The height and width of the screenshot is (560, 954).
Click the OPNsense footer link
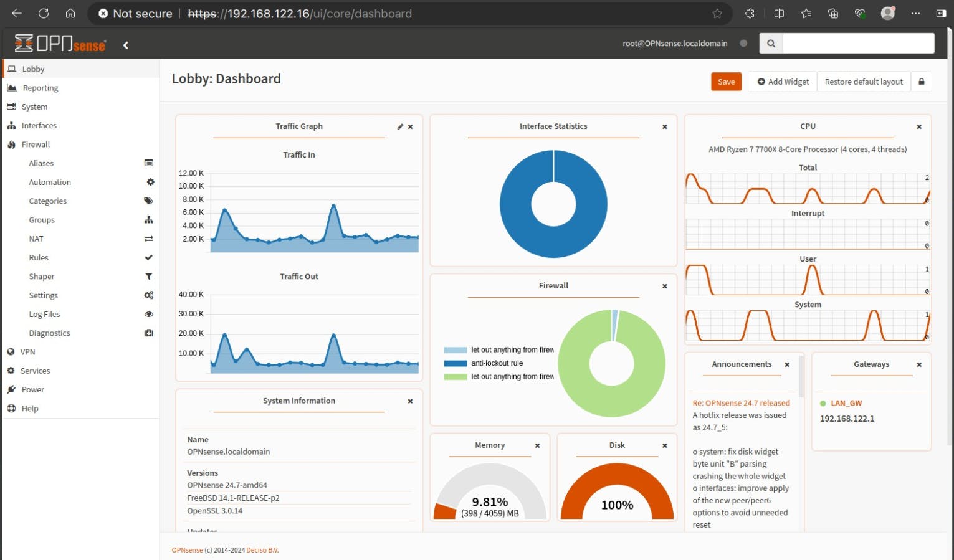187,550
